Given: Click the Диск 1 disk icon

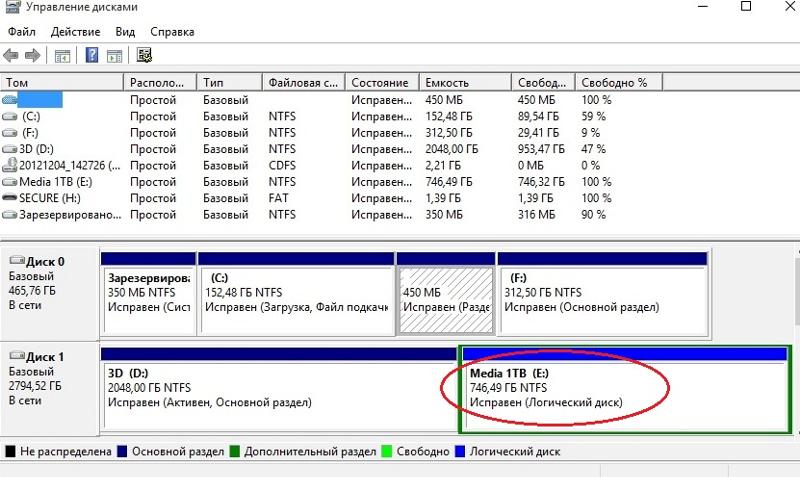Looking at the screenshot, I should click(17, 356).
